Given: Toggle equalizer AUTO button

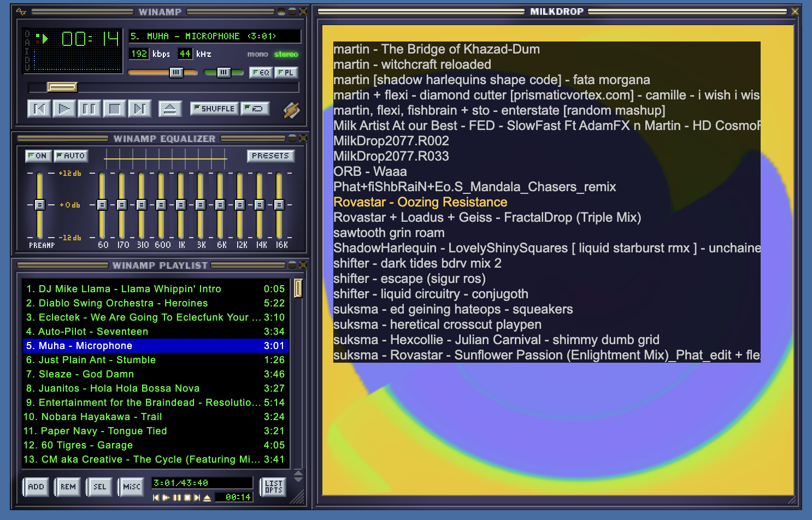Looking at the screenshot, I should click(x=71, y=156).
